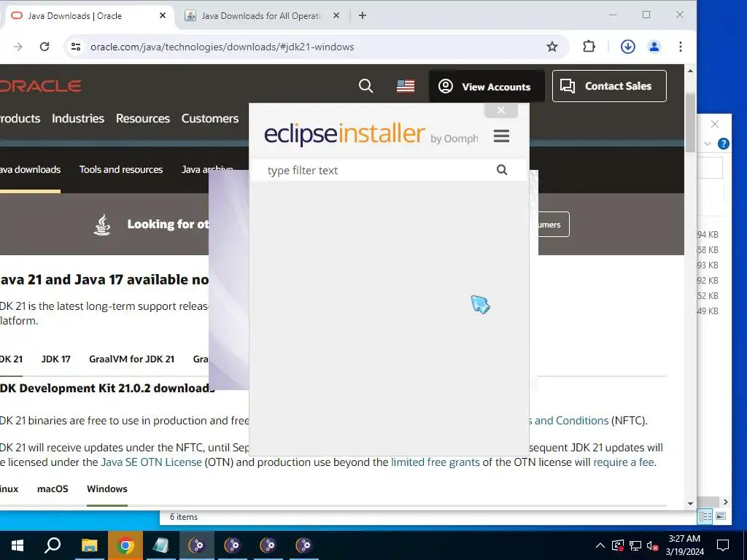Open Chrome three-dot menu

pos(681,47)
